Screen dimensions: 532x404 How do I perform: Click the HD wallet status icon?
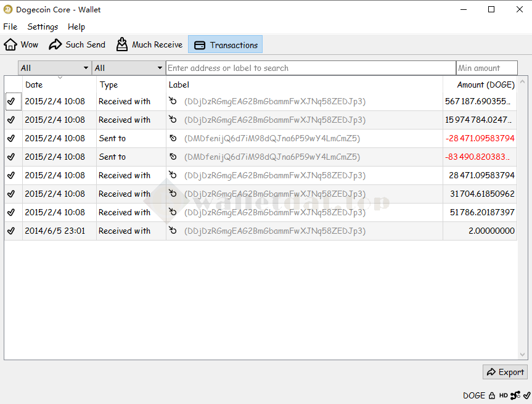(504, 395)
